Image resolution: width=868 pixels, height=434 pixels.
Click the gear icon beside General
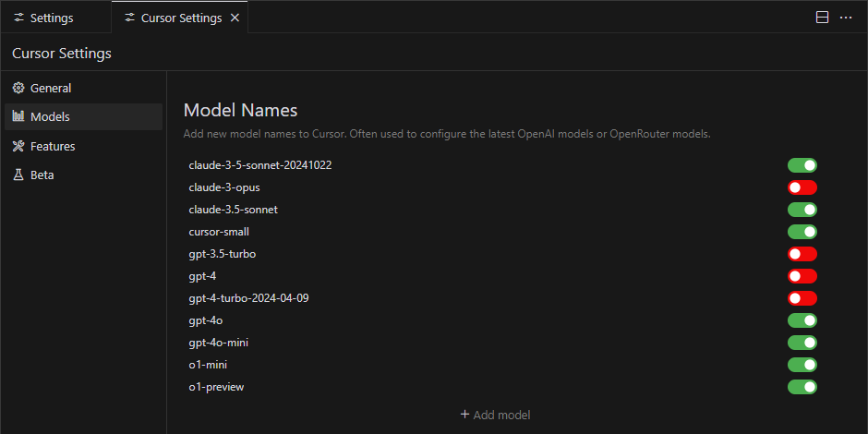pos(18,88)
